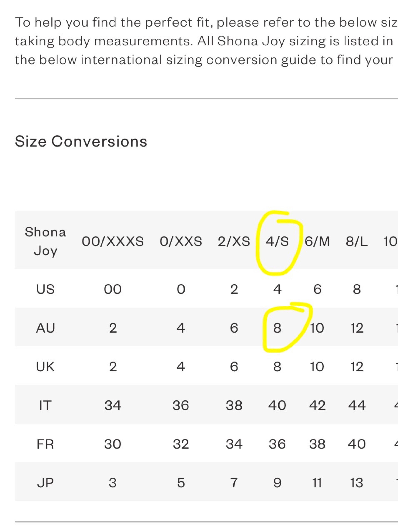Click the 0/XXS column header
Viewport: 398px width, 532px height.
point(181,241)
